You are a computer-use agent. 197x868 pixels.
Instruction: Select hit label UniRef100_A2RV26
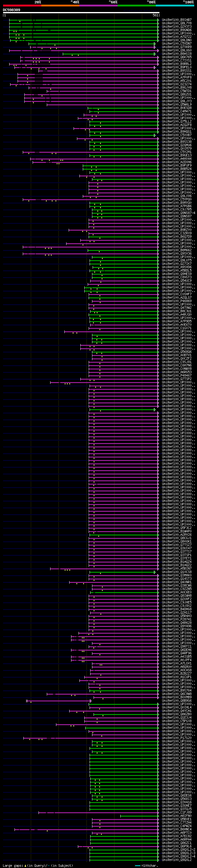pyautogui.click(x=177, y=535)
